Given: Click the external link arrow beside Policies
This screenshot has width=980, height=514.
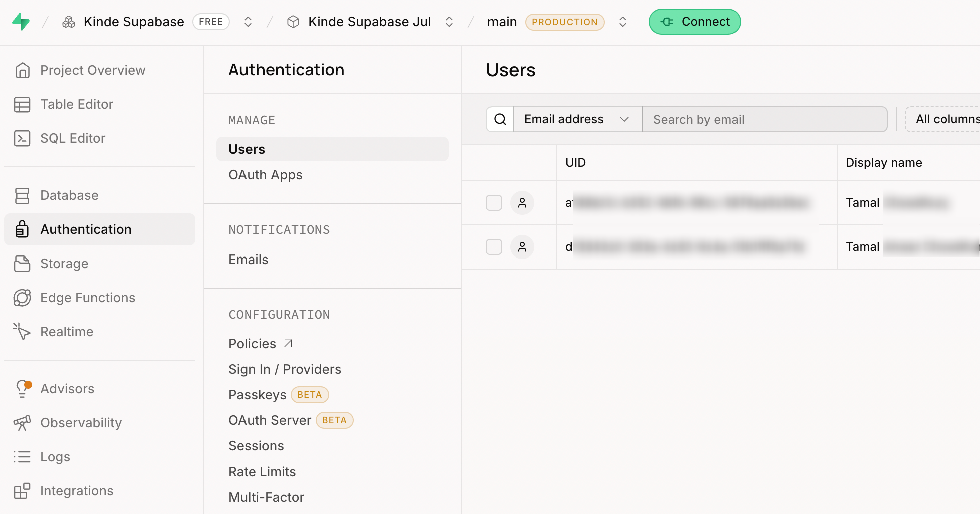Looking at the screenshot, I should pos(288,343).
